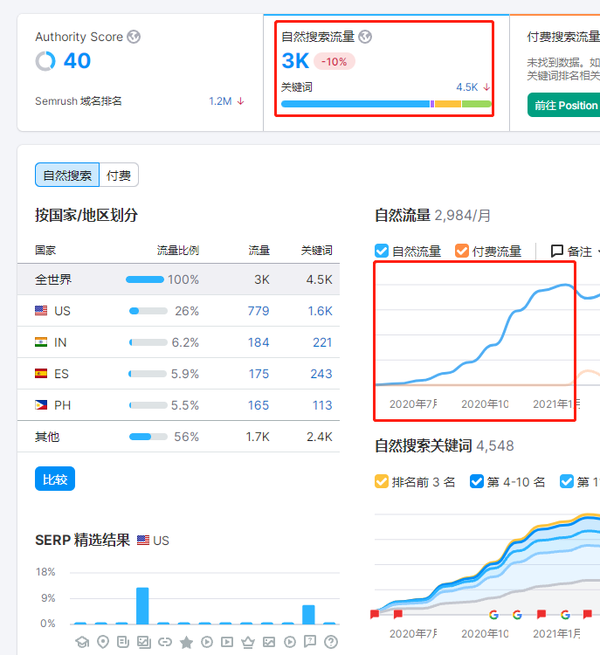This screenshot has width=600, height=655.
Task: Click the US 26% traffic share bar
Action: click(x=148, y=311)
